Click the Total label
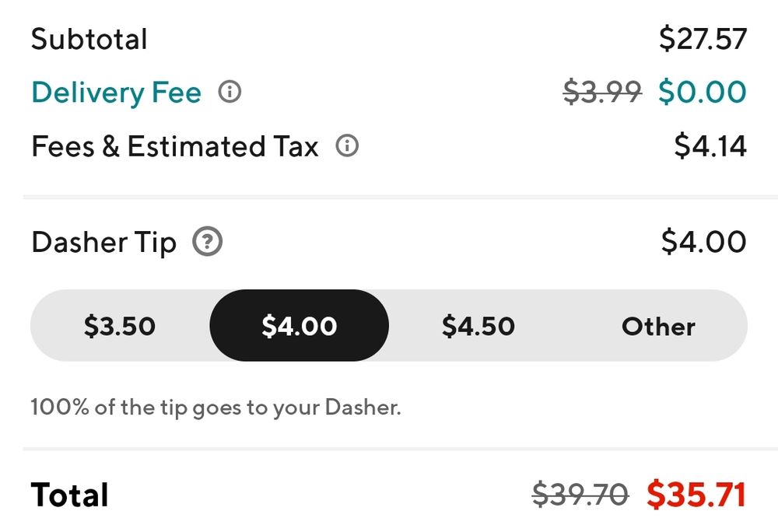The width and height of the screenshot is (778, 532). (x=69, y=493)
